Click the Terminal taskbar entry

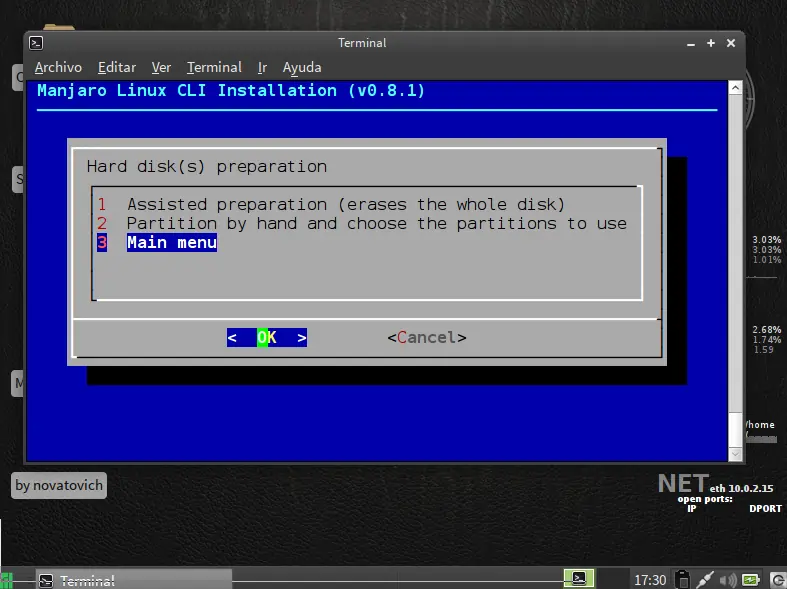[x=134, y=580]
